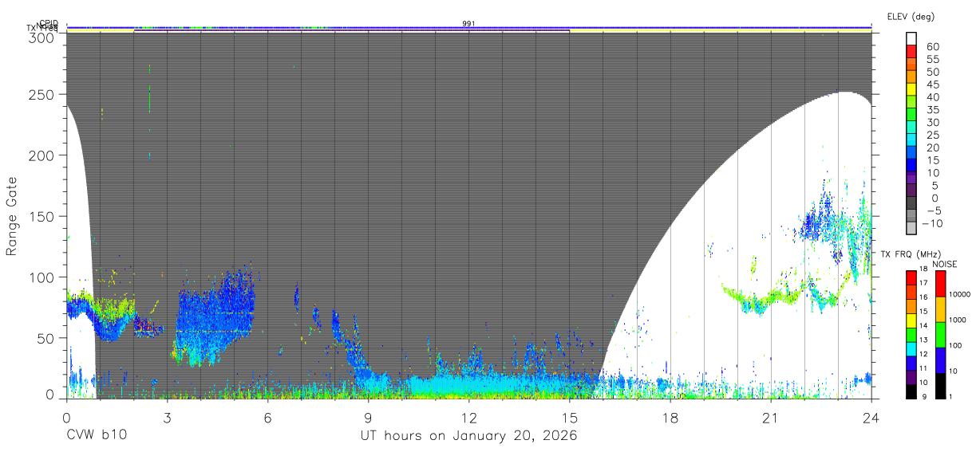Select the 45 label on the ELEV scale
The height and width of the screenshot is (452, 980).
point(932,85)
